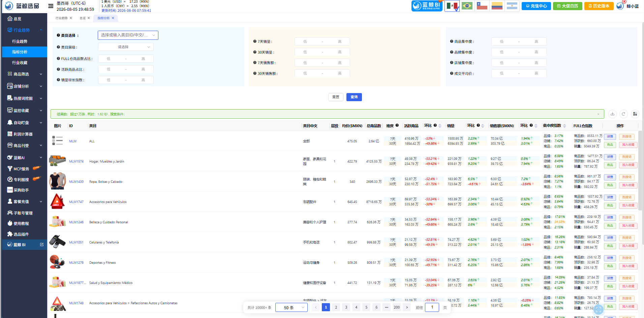The height and width of the screenshot is (318, 644).
Task: Open the 行业趋势 submenu item
Action: pos(24,41)
